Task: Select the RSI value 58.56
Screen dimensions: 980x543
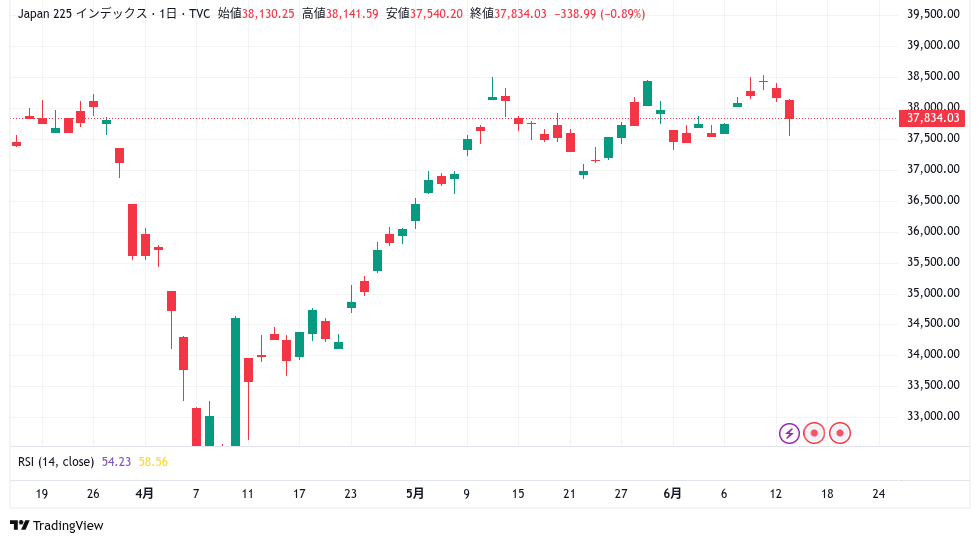Action: (153, 462)
